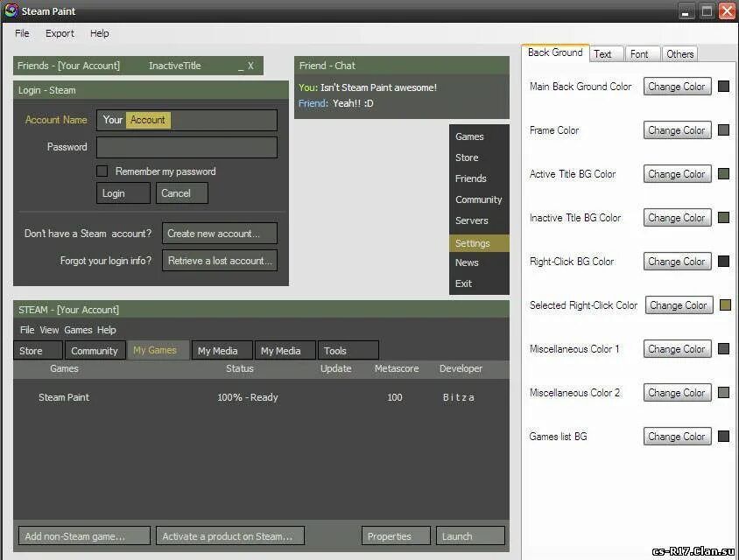Click the Main Back Ground Color swatch
The width and height of the screenshot is (739, 560).
[x=723, y=87]
